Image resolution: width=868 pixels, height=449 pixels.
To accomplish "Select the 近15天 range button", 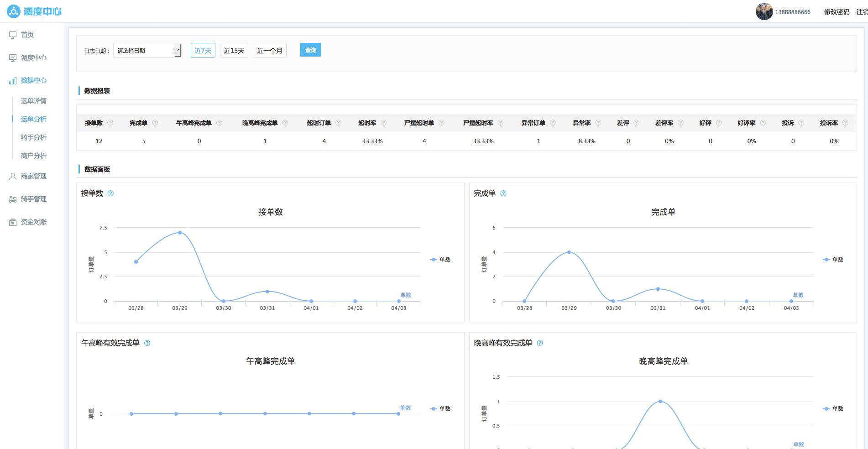I will [234, 51].
